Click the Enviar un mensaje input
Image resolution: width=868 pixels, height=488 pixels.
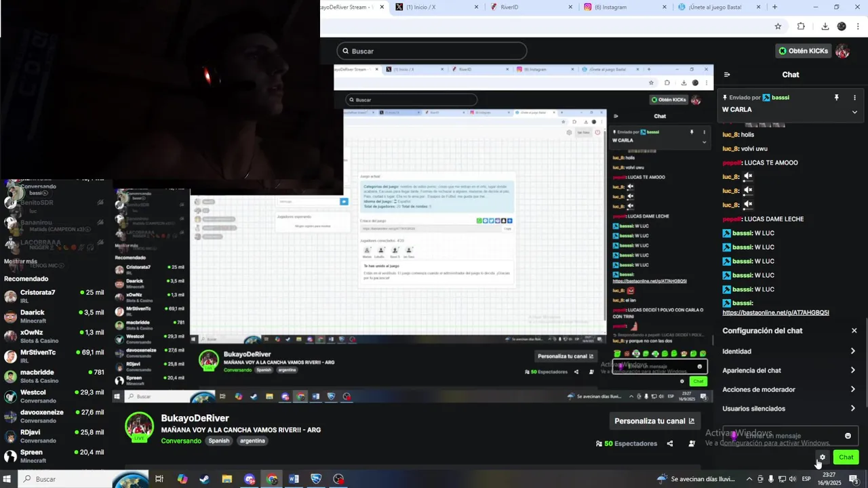(x=790, y=436)
